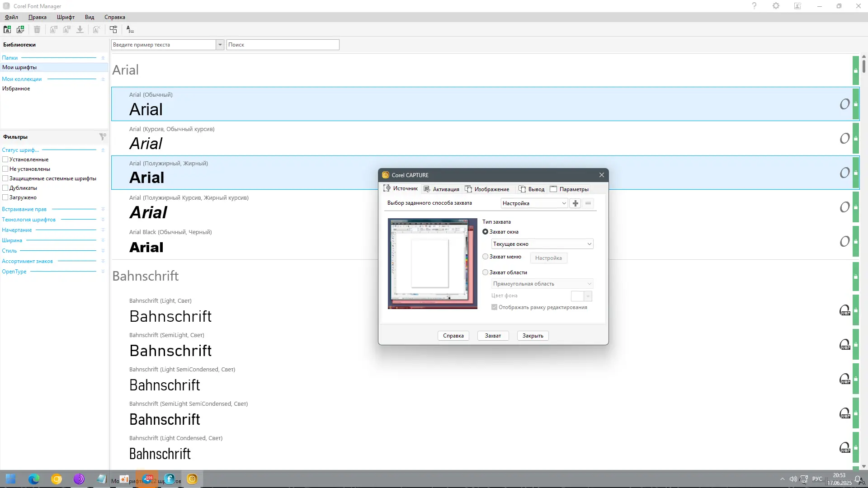Click the plus icon to add capture preset
Image resolution: width=868 pixels, height=488 pixels.
(x=576, y=203)
